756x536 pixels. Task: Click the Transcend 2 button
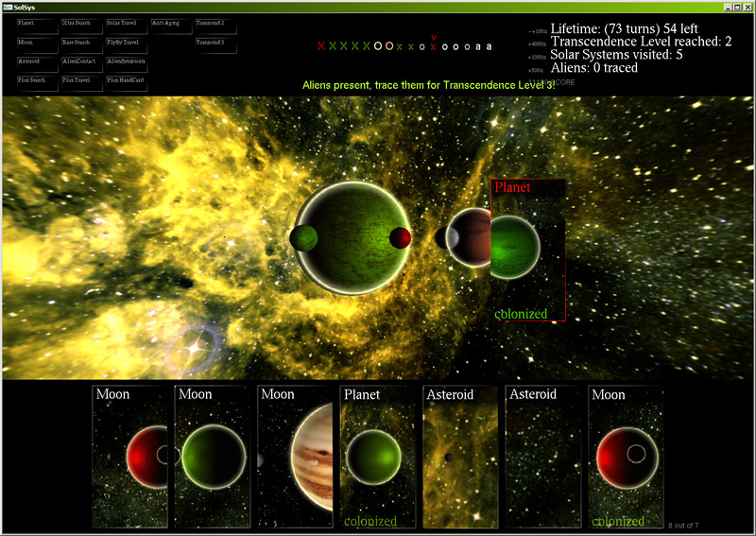tap(215, 26)
